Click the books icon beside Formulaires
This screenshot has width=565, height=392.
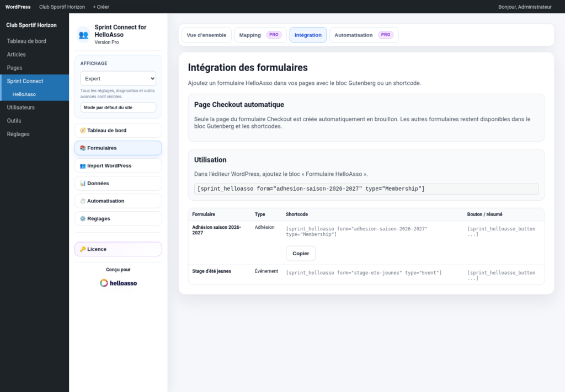click(83, 148)
